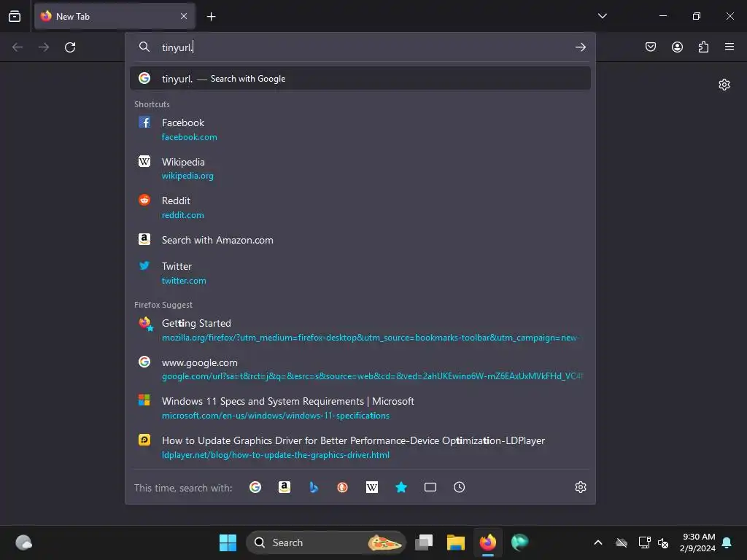Viewport: 747px width, 560px height.
Task: Search this time with Google icon
Action: pyautogui.click(x=255, y=487)
